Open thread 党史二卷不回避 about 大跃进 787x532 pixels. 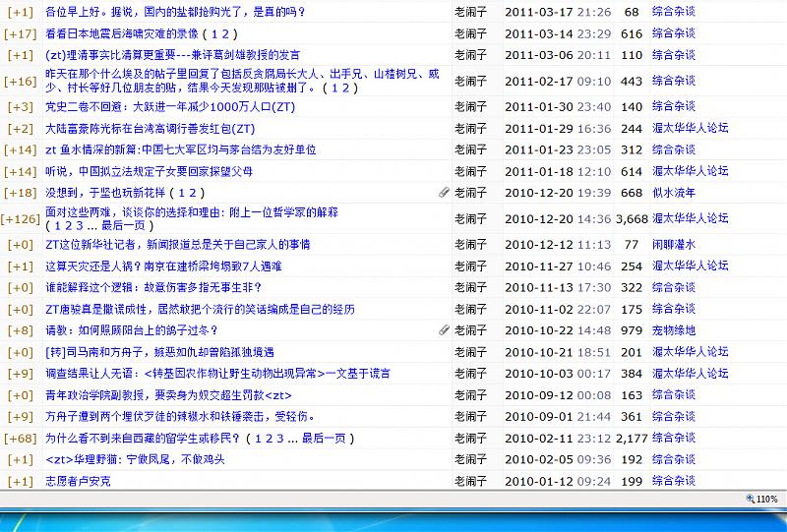point(169,107)
